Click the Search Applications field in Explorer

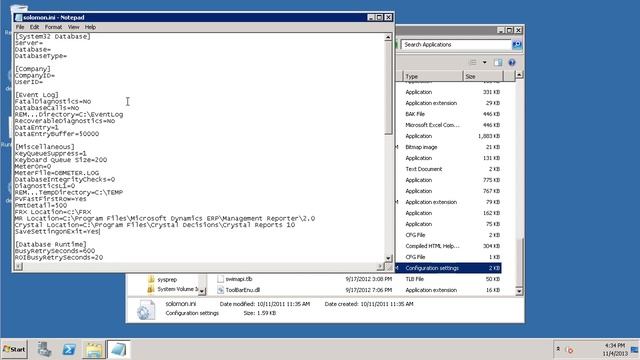coord(456,44)
